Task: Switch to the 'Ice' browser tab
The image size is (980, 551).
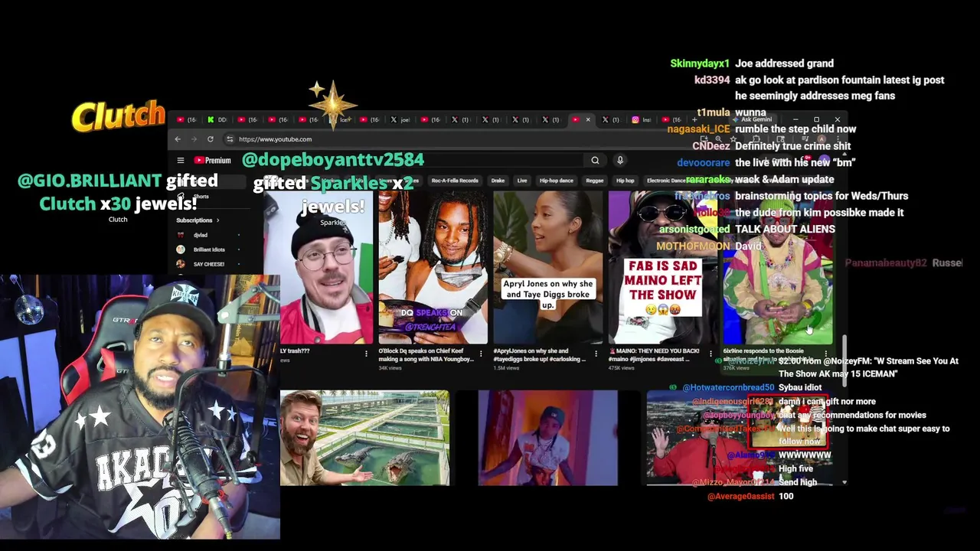Action: pyautogui.click(x=341, y=119)
